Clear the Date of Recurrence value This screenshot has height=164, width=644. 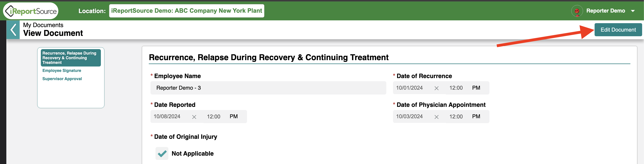click(436, 88)
